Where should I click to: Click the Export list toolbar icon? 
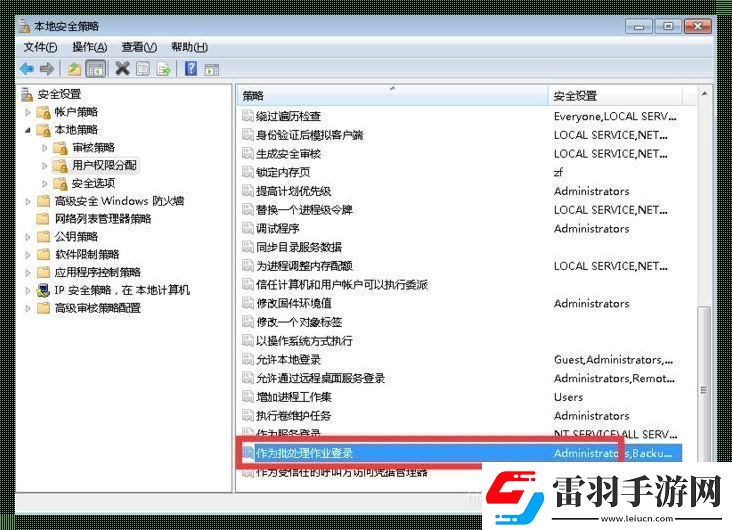click(x=163, y=69)
